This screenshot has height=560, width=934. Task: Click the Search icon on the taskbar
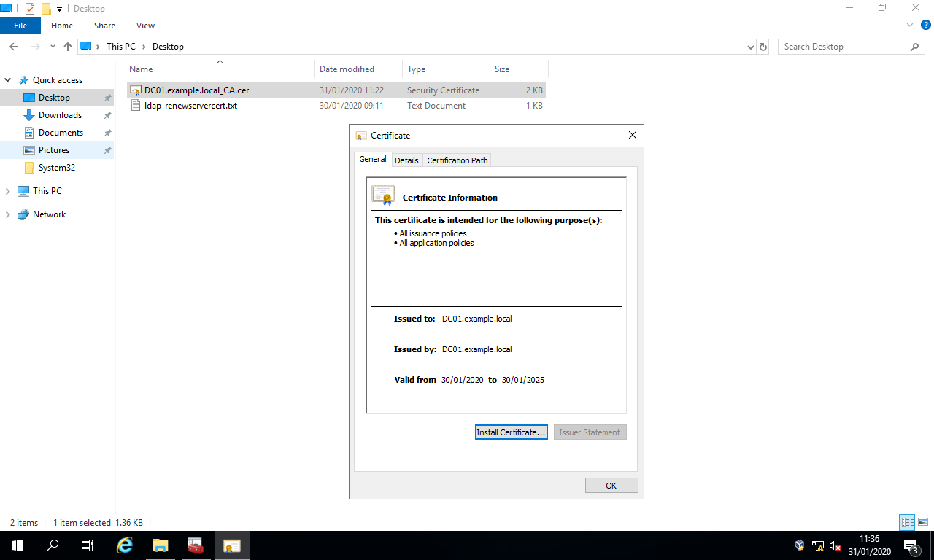coord(51,545)
